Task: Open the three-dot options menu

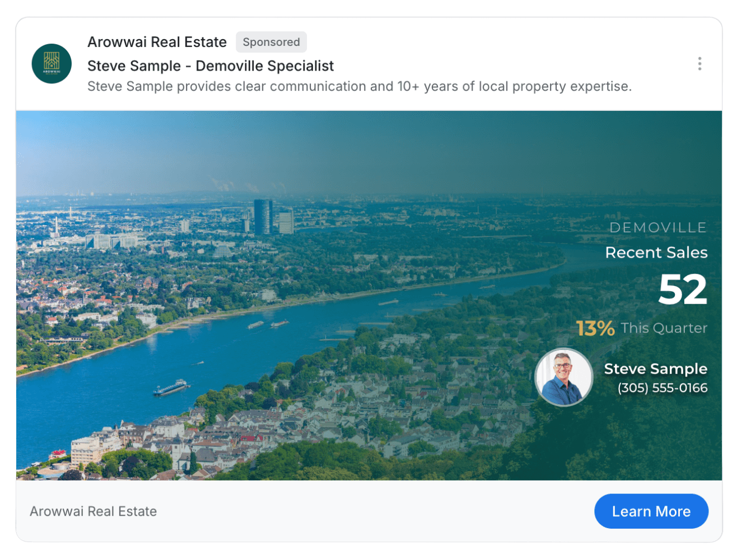Action: click(699, 64)
